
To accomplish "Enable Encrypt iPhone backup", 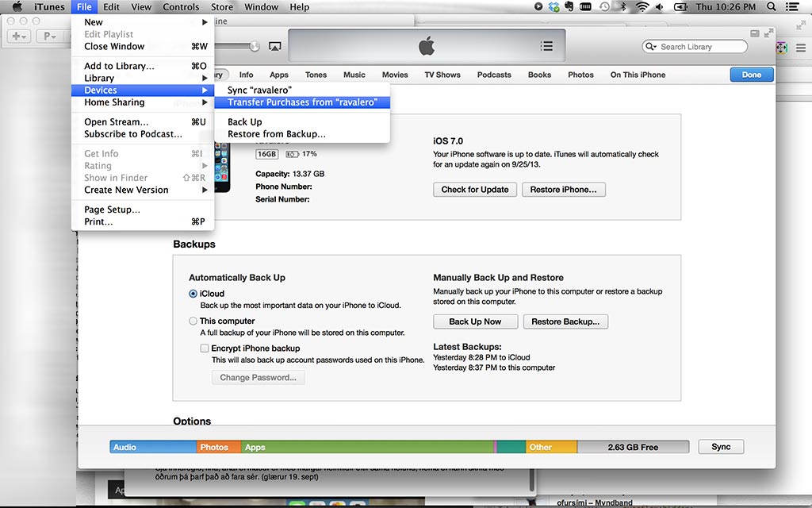I will pyautogui.click(x=205, y=348).
